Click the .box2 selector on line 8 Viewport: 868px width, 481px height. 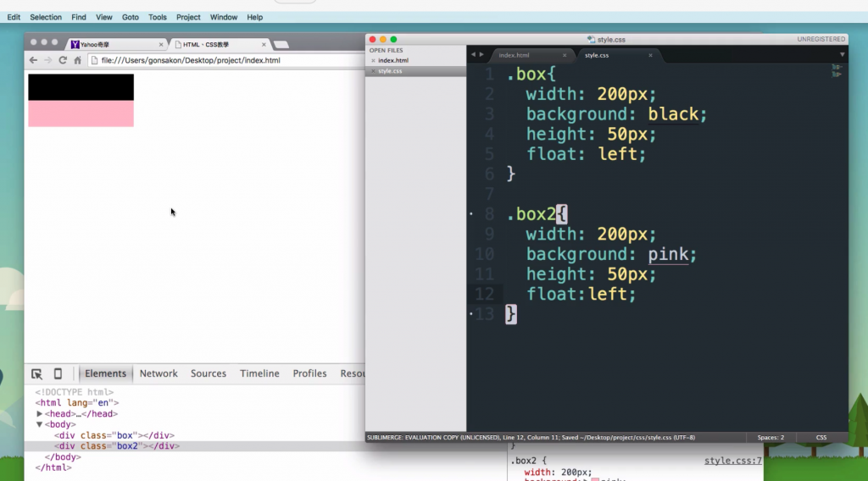[531, 214]
